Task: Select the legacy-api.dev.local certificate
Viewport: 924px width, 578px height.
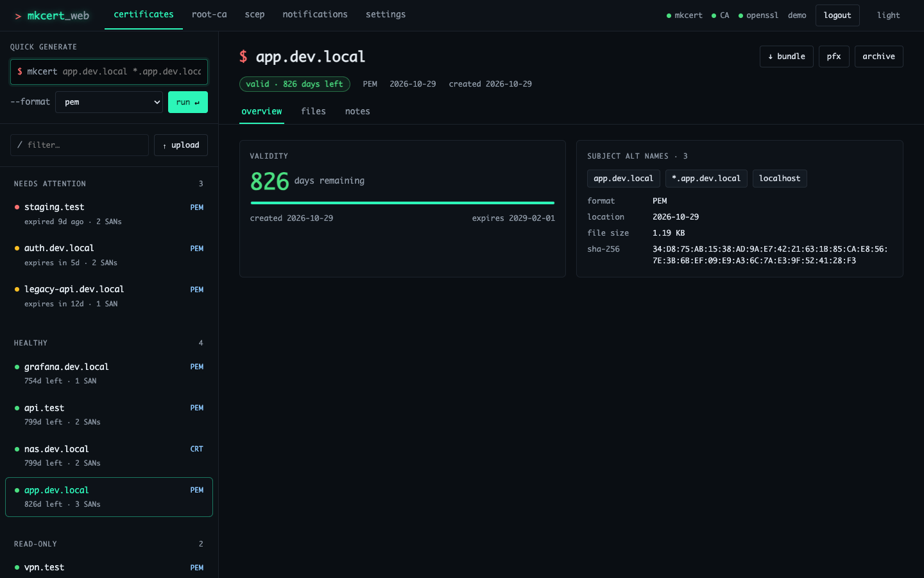Action: (109, 296)
